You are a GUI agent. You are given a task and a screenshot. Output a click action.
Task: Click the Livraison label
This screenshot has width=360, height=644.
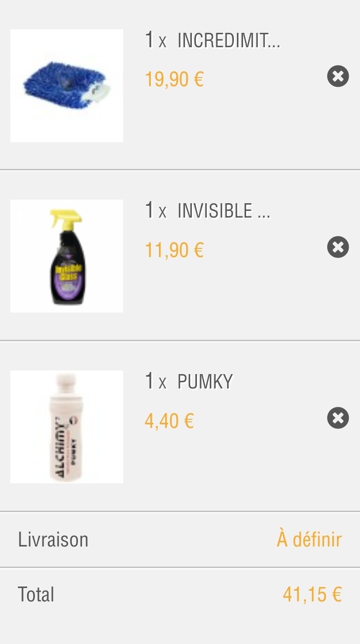[53, 540]
